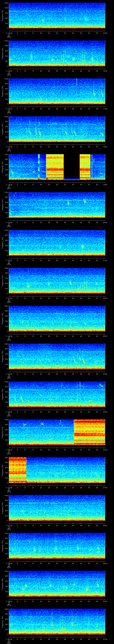Click the spectrogram panel starting at 11:20:00
The width and height of the screenshot is (114, 644).
tap(57, 243)
